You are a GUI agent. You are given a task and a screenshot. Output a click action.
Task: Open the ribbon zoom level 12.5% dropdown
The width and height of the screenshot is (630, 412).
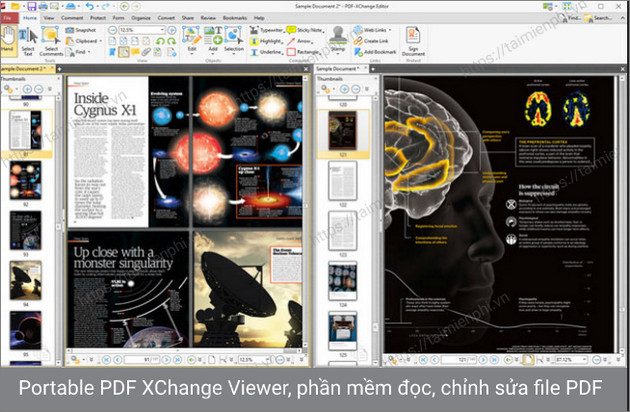click(162, 30)
